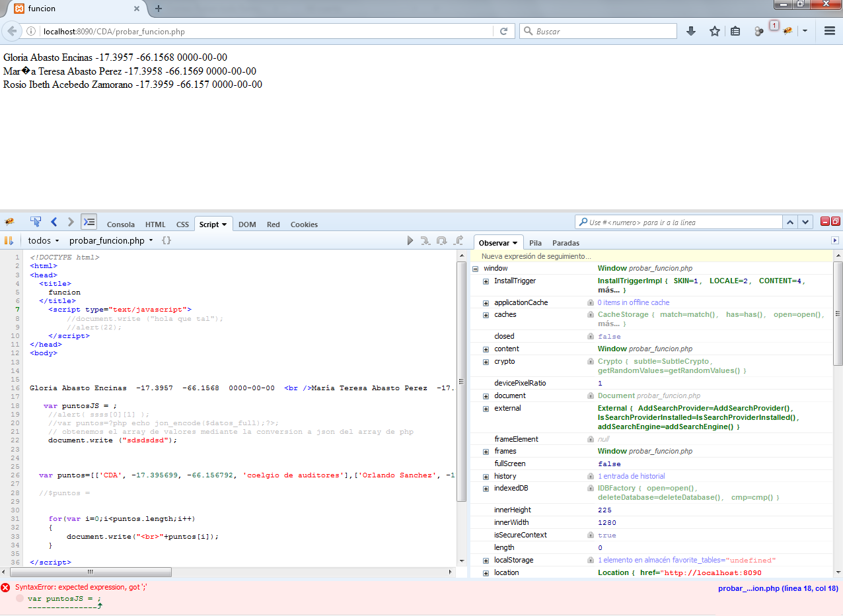Click the debugger Step Over icon
Viewport: 843px width, 616px height.
point(442,241)
